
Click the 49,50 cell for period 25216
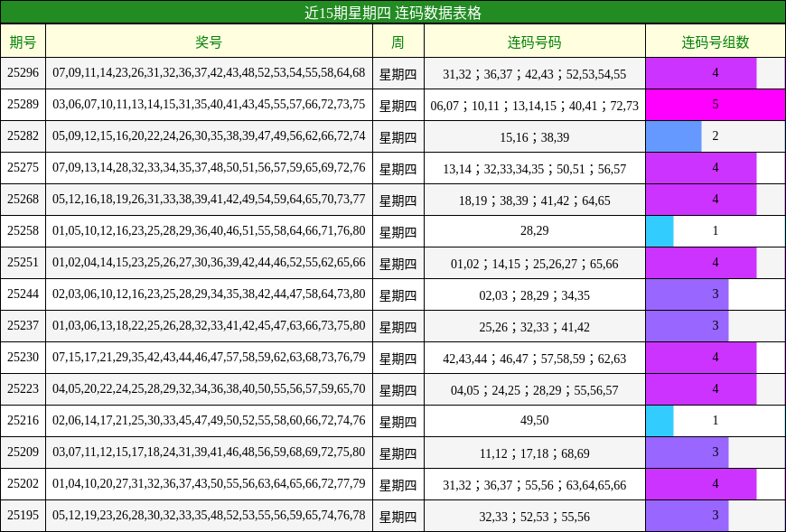click(535, 422)
